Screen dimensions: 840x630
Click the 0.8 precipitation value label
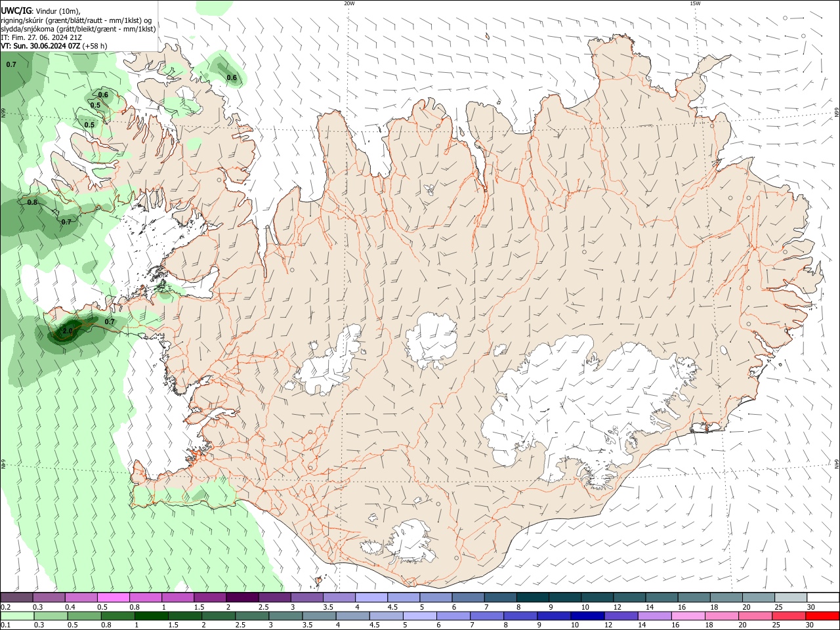pyautogui.click(x=32, y=202)
